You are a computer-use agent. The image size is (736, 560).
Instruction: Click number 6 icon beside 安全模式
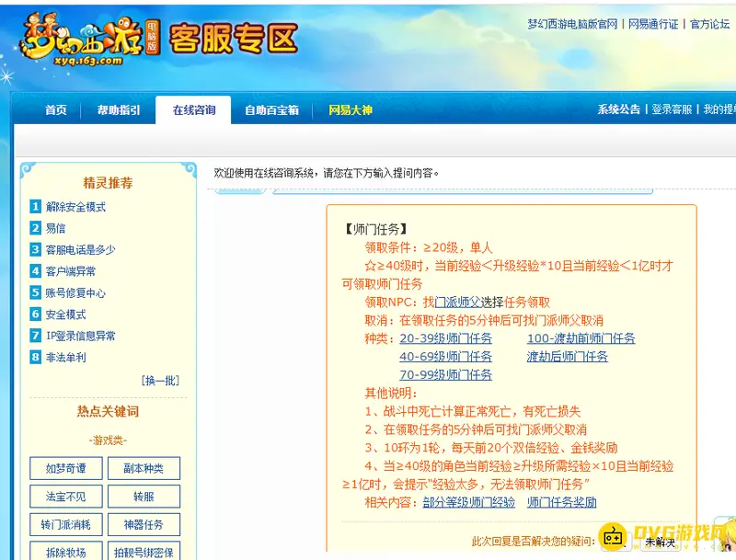click(x=36, y=314)
